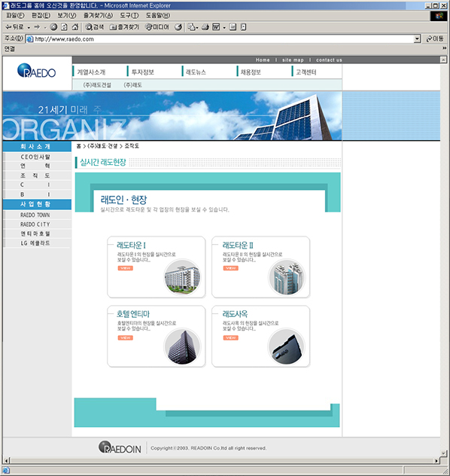The image size is (450, 476).
Task: Click RAEDO TOWN in the sidebar
Action: click(35, 215)
